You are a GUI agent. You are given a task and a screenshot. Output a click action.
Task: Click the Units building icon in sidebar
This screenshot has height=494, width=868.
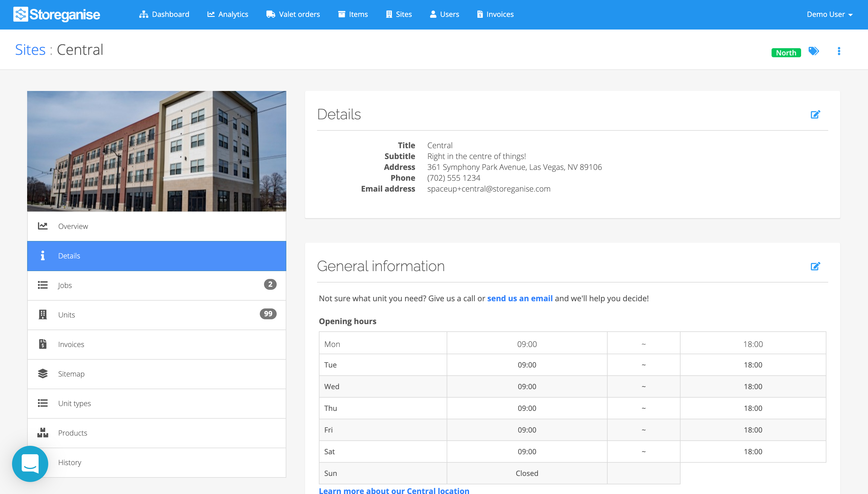[x=43, y=314]
